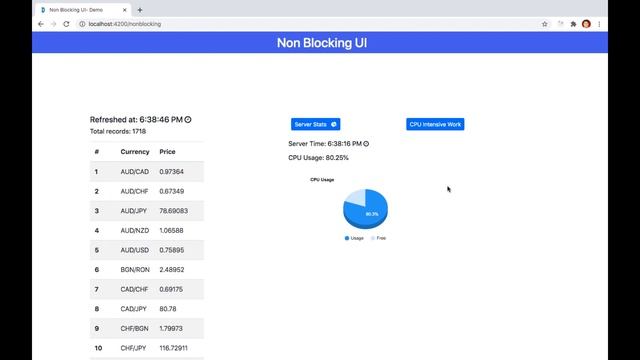Select the AUD/JPY currency cell
The image size is (640, 360).
pyautogui.click(x=133, y=211)
